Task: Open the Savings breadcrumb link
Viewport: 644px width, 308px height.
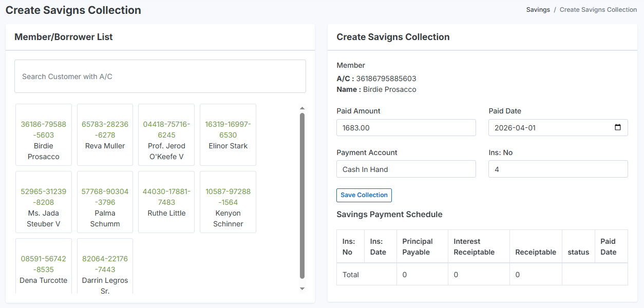Action: pos(538,10)
